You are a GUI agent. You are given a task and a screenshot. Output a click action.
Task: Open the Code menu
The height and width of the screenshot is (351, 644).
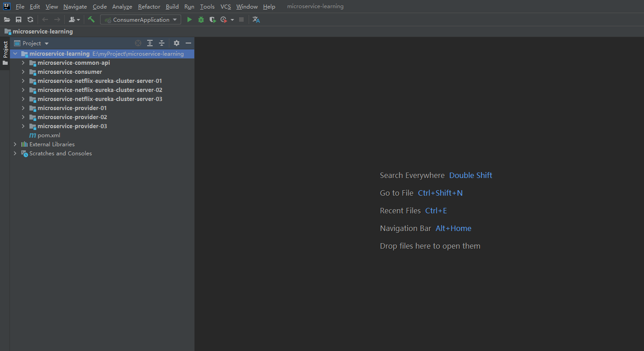(100, 6)
